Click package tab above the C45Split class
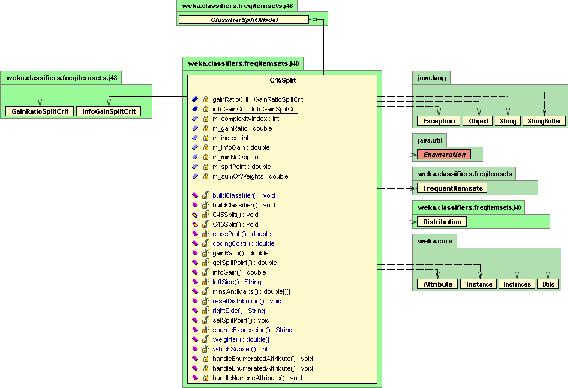Viewport: 568px width, 388px height. [243, 64]
